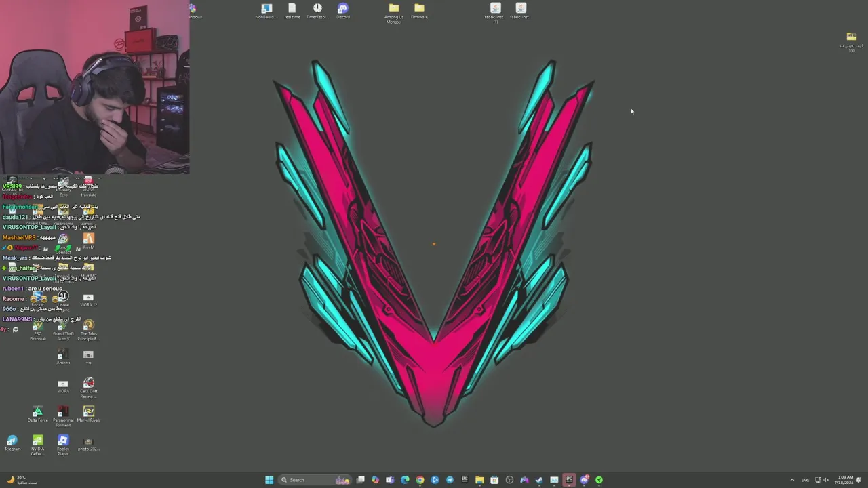Show hidden system tray icons

pos(792,480)
